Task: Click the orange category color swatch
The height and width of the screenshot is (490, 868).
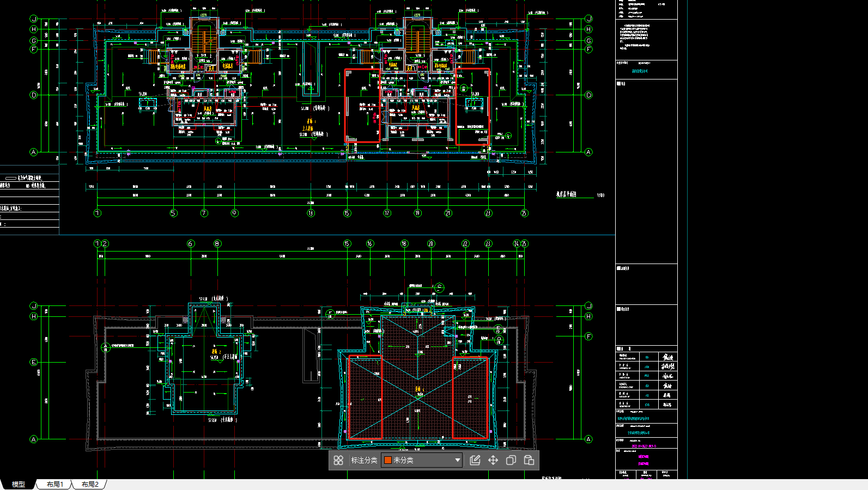Action: [388, 460]
